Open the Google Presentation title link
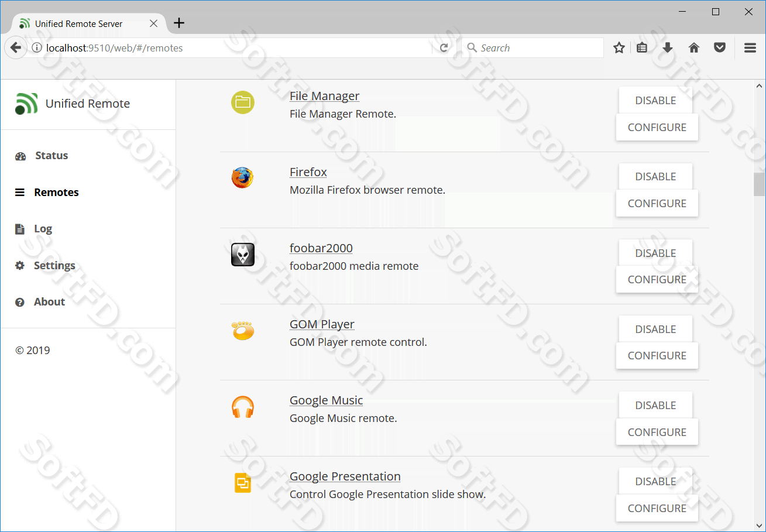The image size is (766, 532). click(345, 476)
